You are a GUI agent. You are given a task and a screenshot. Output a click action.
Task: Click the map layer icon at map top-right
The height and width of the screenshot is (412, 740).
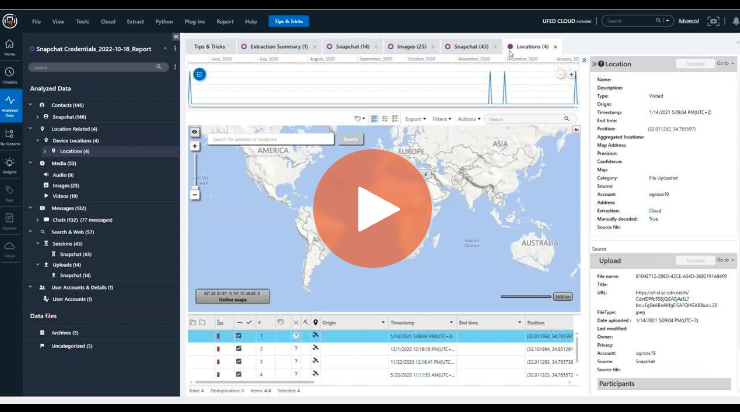tap(576, 129)
